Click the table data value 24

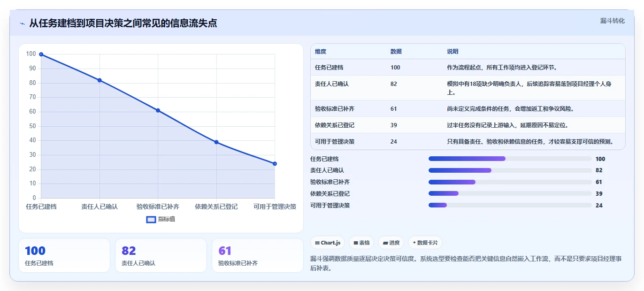pyautogui.click(x=394, y=142)
